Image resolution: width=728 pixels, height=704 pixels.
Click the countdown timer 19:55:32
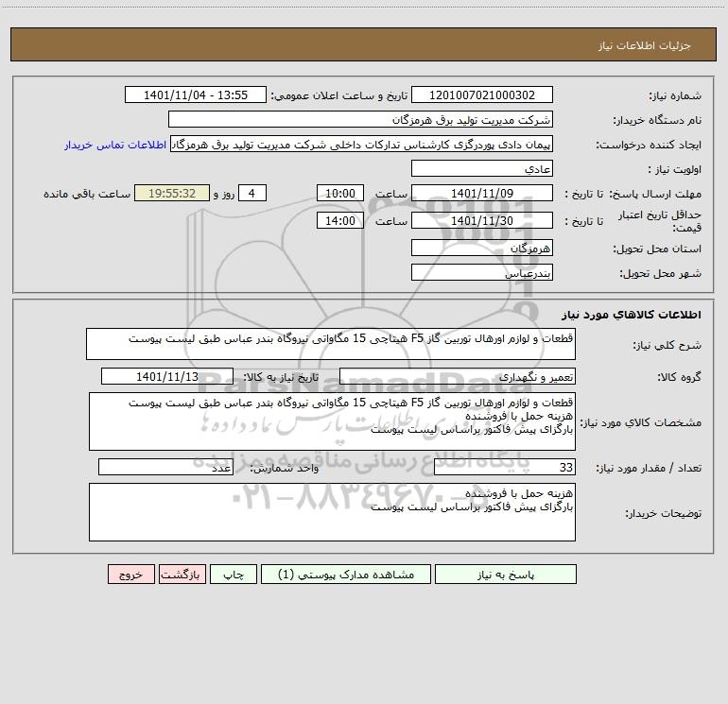(172, 194)
